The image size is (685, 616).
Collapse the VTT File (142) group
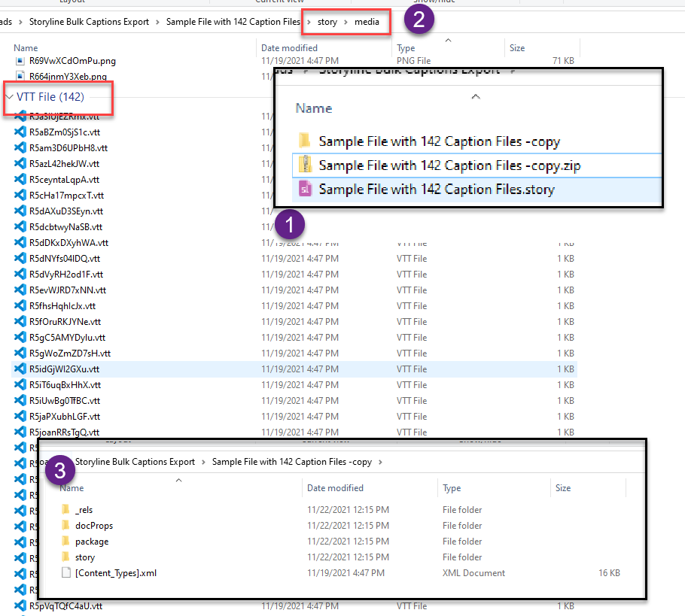coord(9,97)
